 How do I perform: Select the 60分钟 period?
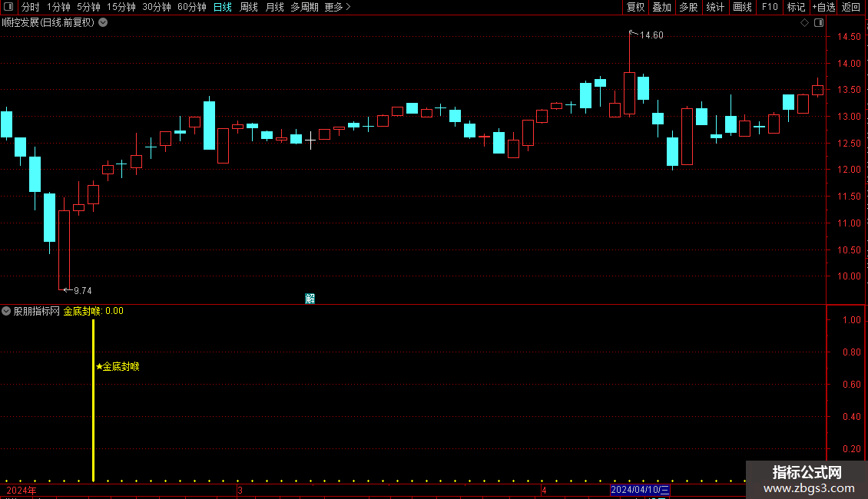(x=191, y=7)
